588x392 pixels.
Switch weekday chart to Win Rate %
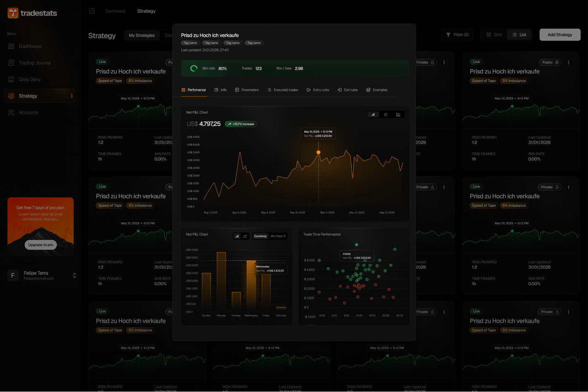(x=278, y=236)
